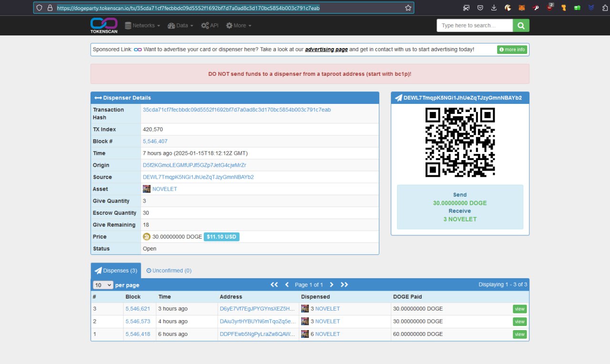This screenshot has height=364, width=610.
Task: Click the TokenScan logo
Action: tap(104, 25)
